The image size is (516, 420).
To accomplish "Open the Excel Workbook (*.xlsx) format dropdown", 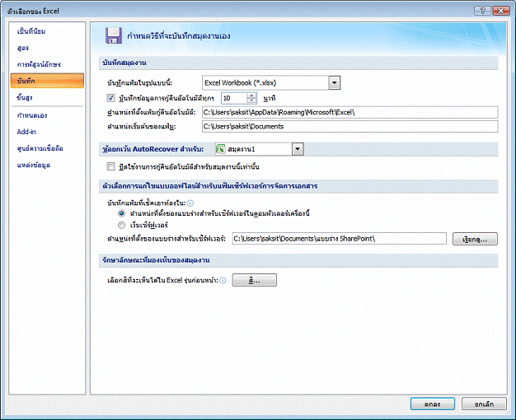I will (x=334, y=82).
